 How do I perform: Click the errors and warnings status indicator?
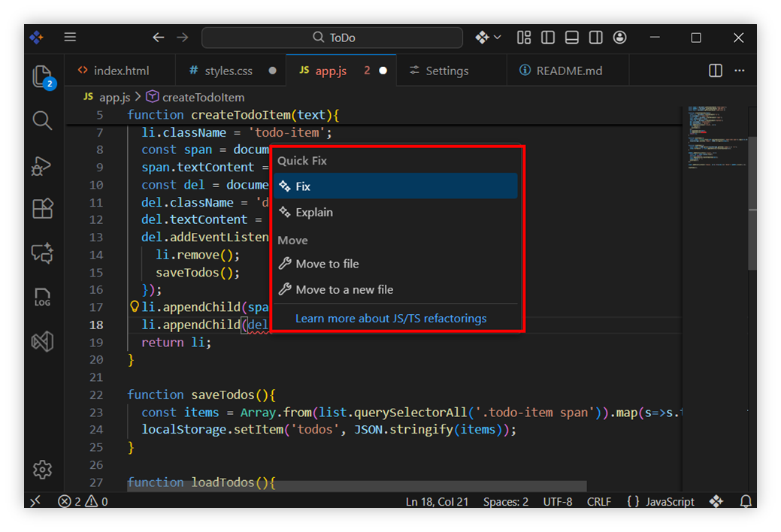[x=83, y=501]
